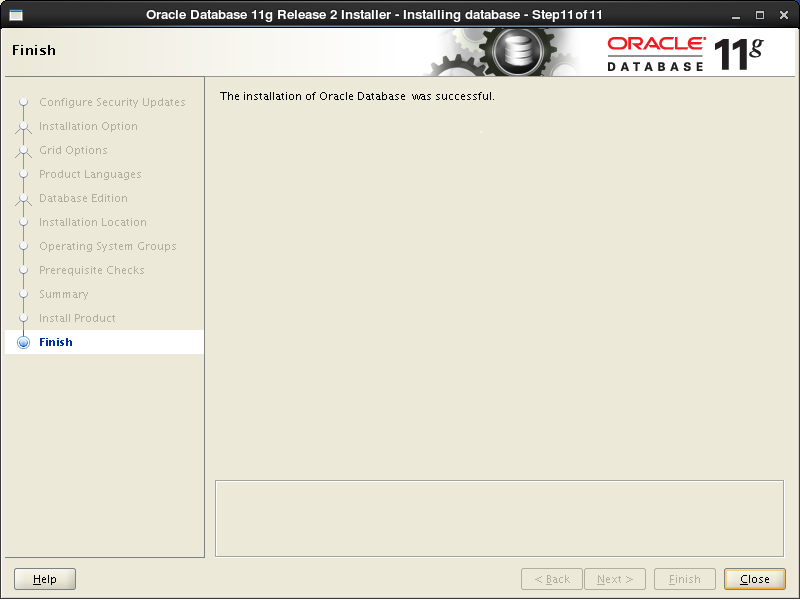Click the database gear icon in banner
Image resolution: width=800 pixels, height=600 pixels.
[518, 52]
